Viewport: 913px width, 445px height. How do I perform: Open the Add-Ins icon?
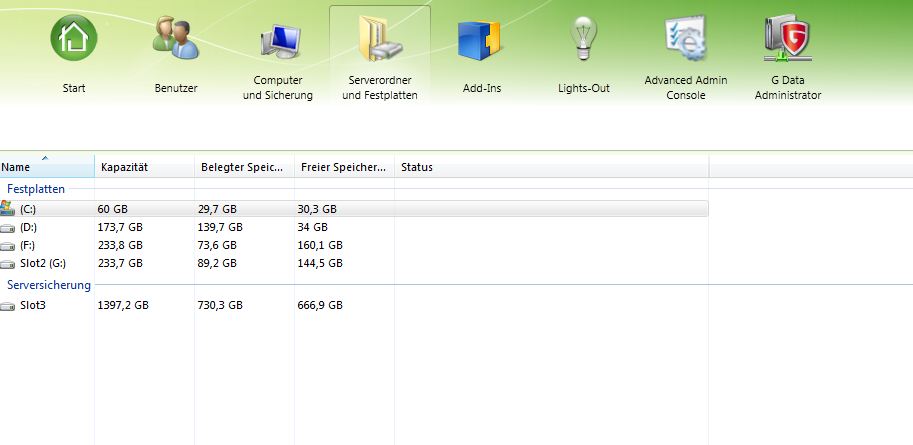tap(482, 40)
